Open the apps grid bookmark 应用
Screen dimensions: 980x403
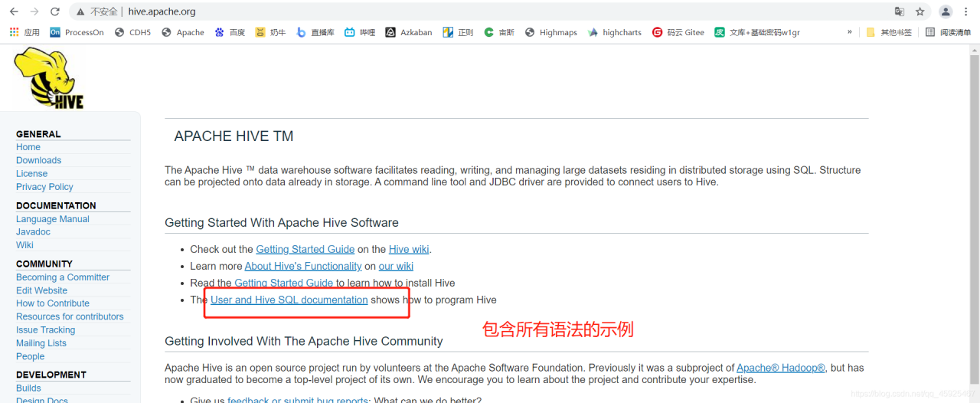click(x=24, y=32)
